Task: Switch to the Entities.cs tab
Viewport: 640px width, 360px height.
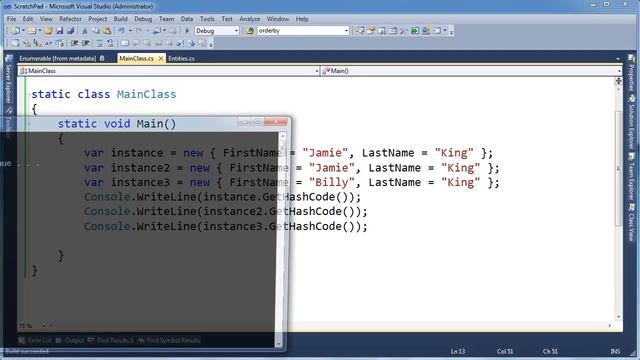Action: coord(181,58)
